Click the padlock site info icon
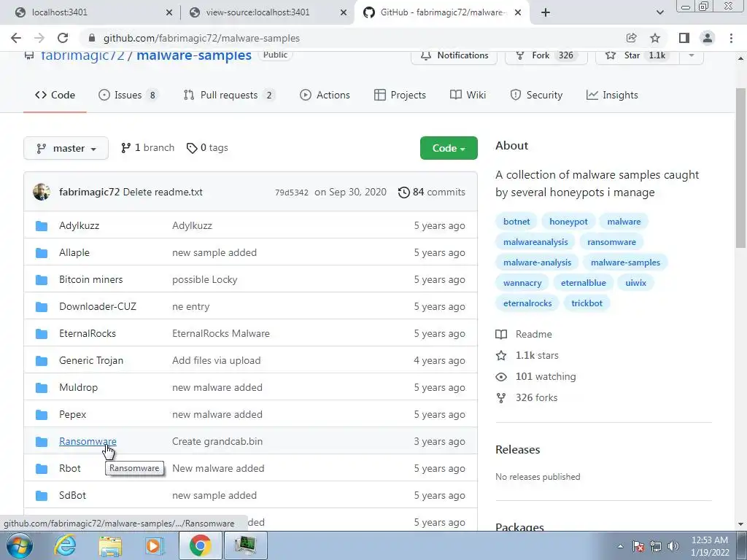The width and height of the screenshot is (747, 560). click(x=92, y=38)
